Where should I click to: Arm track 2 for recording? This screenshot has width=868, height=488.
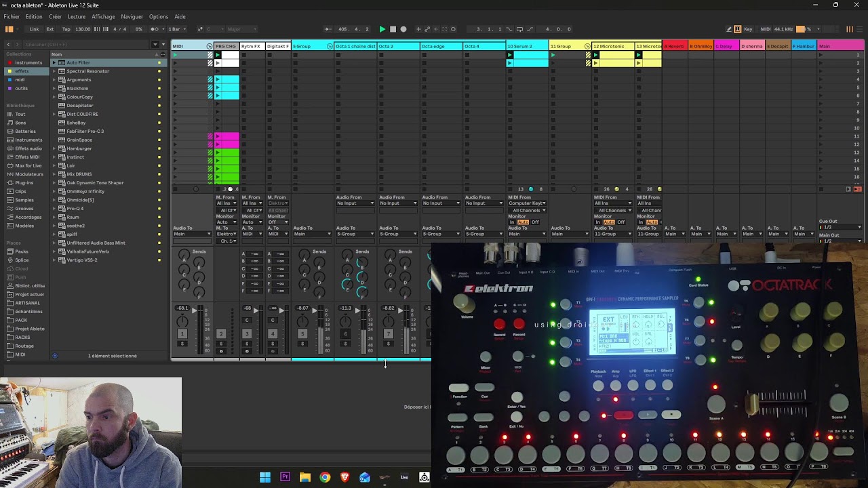220,350
